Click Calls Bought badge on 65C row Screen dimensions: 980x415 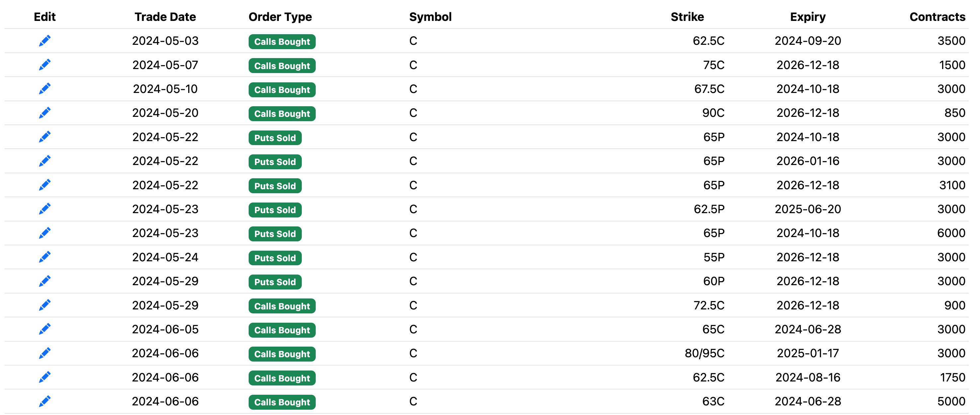tap(282, 330)
